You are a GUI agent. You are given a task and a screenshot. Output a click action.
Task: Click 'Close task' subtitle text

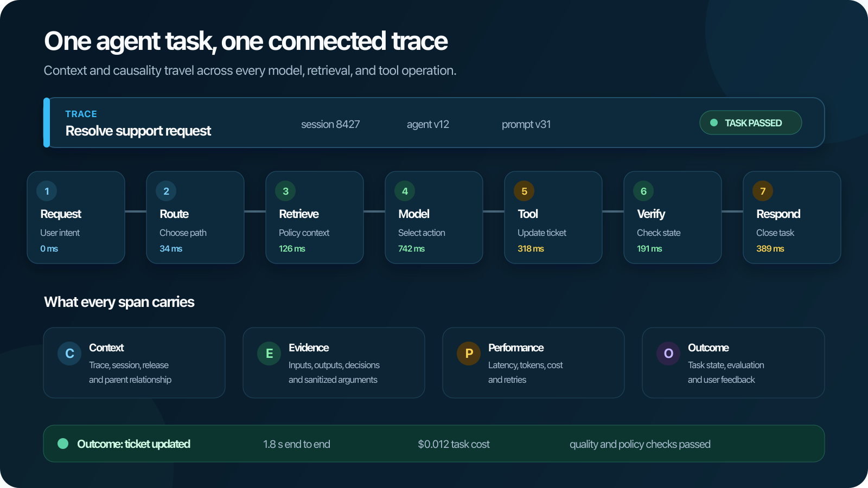click(x=775, y=233)
